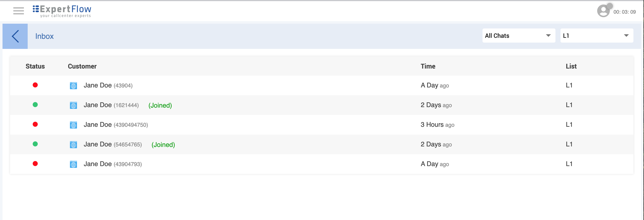Open the All Chats filter dropdown
Screen dimensions: 644x220
(x=518, y=36)
